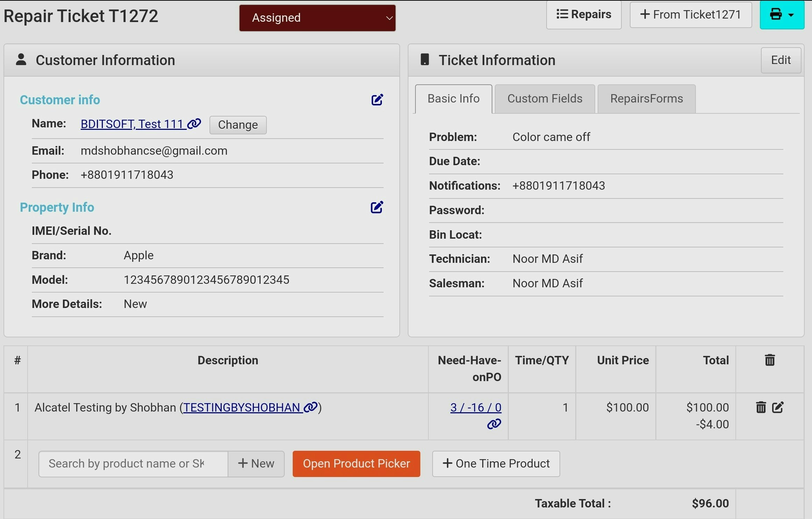812x519 pixels.
Task: Click the Change button beside customer name
Action: coord(238,125)
